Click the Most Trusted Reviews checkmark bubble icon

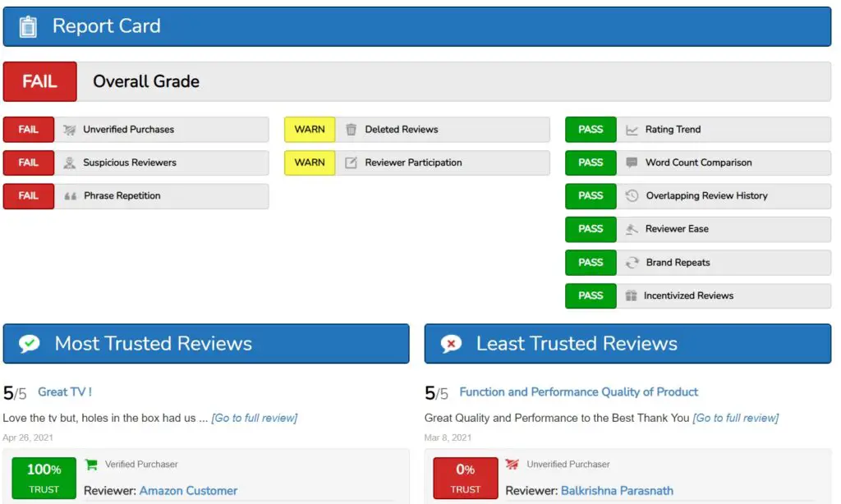pos(30,344)
